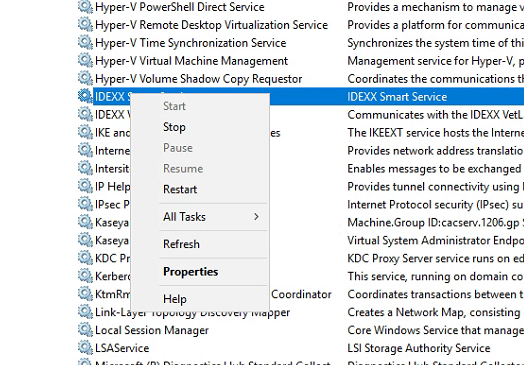Click gear icon beside IKE service row
The width and height of the screenshot is (524, 365).
click(x=85, y=132)
